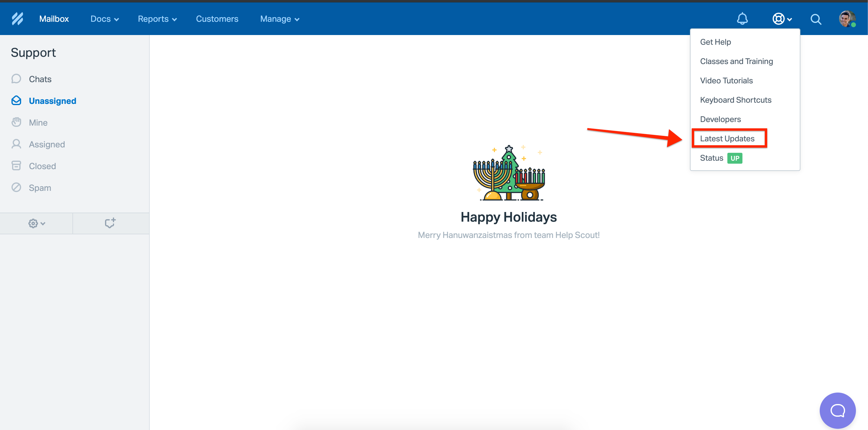
Task: Click the Help Scout logo icon
Action: coord(18,19)
